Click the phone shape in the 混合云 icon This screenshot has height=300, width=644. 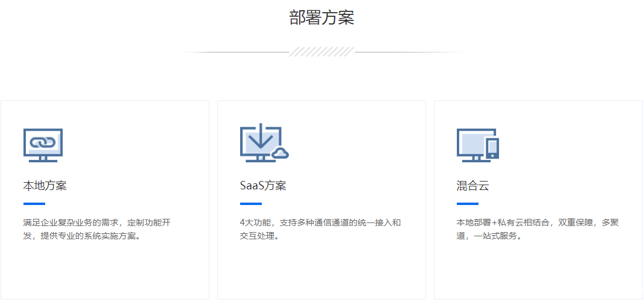coord(492,148)
